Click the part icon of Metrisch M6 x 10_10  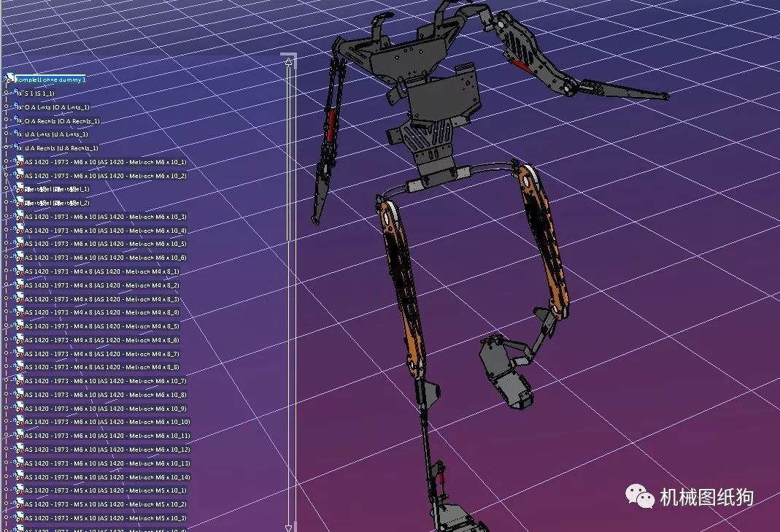click(19, 421)
